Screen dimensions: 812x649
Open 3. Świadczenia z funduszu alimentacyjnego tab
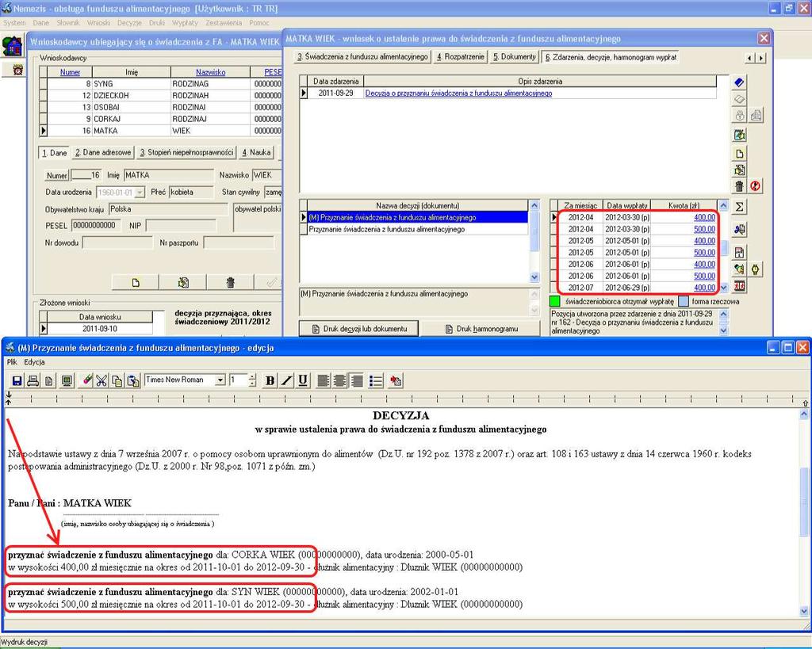(362, 57)
